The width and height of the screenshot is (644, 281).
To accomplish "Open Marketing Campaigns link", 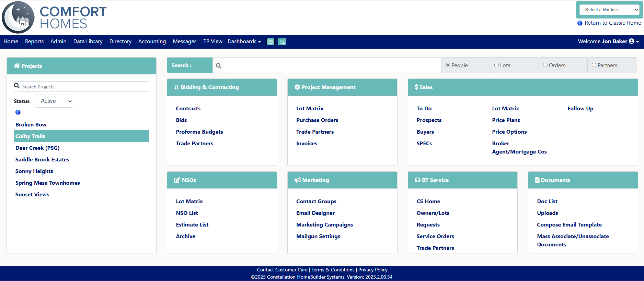I will coord(324,225).
